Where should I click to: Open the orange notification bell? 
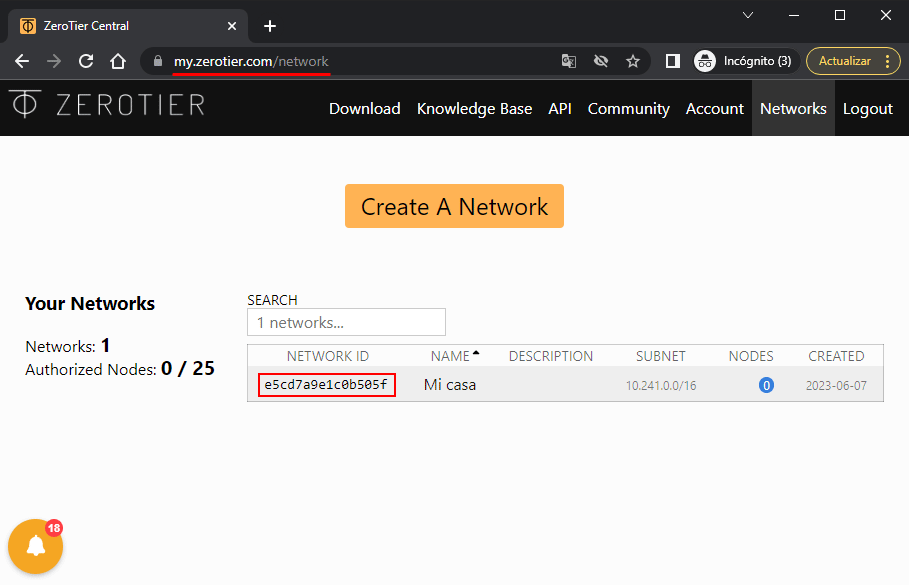tap(36, 546)
